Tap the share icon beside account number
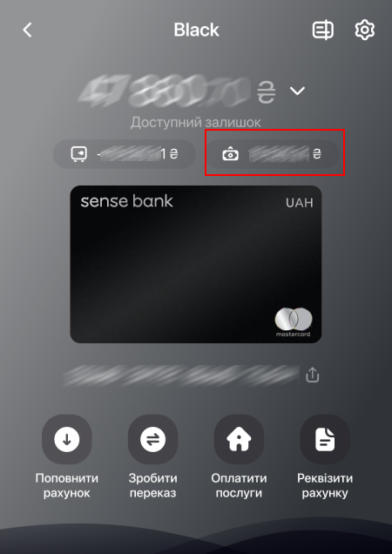 pos(312,375)
